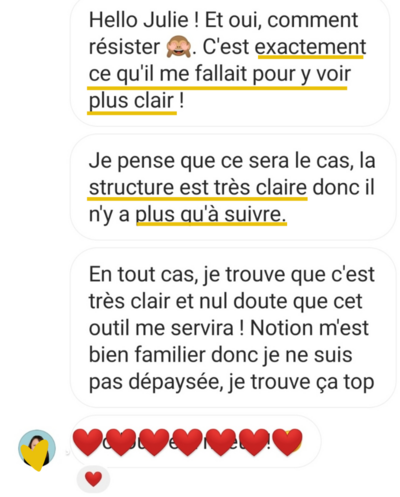400x497 pixels.
Task: Click the underlined 'plus clair' phrase
Action: [x=132, y=101]
